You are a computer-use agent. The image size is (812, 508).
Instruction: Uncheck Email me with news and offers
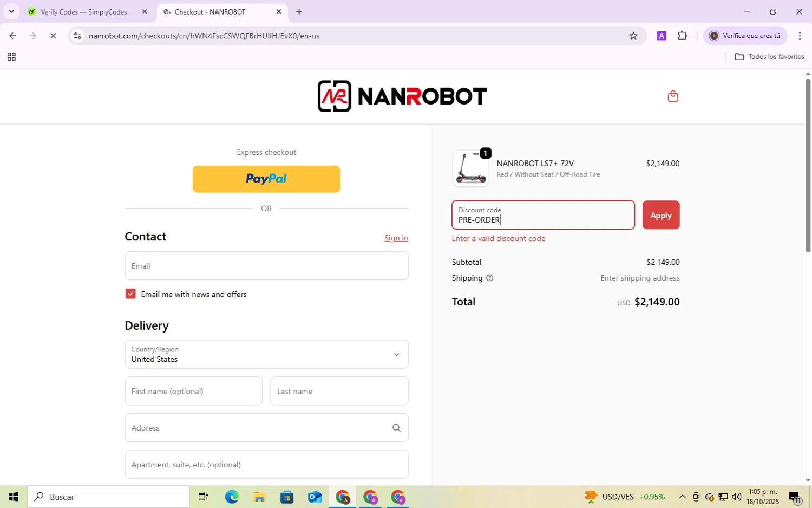[130, 294]
